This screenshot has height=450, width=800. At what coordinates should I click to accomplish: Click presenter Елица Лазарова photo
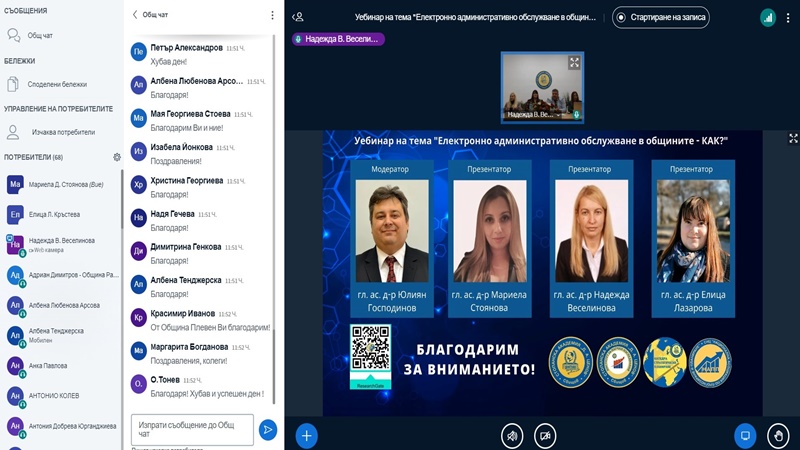[x=693, y=231]
